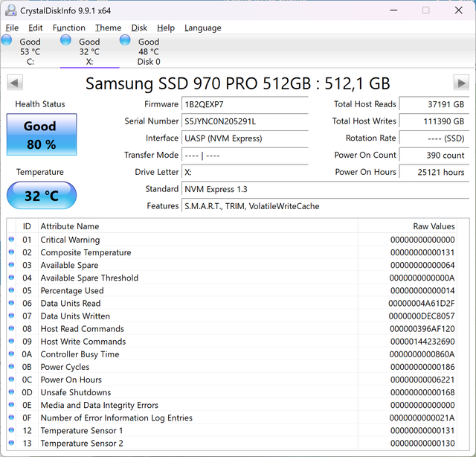Click Total Host Writes value 111390 GB
Viewport: 476px width, 457px height.
click(x=434, y=121)
